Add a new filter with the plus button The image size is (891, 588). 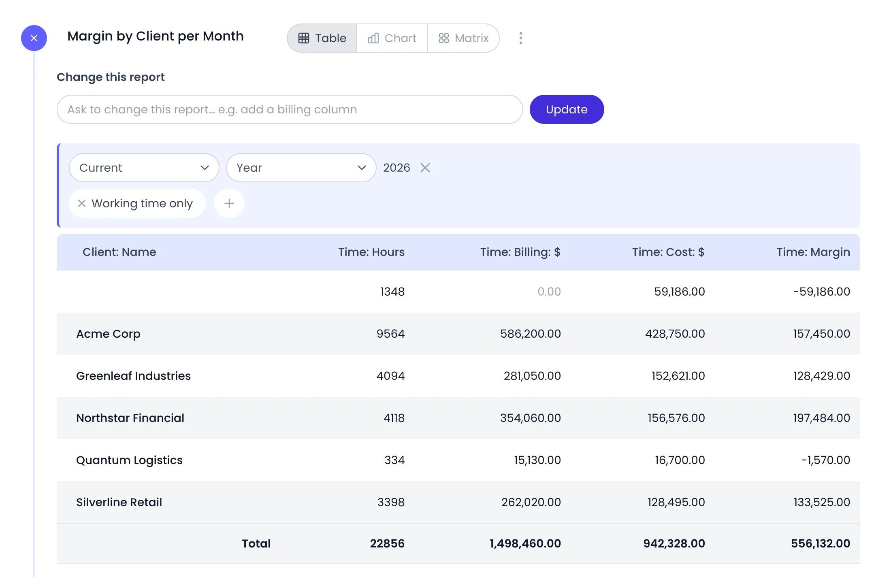tap(229, 203)
